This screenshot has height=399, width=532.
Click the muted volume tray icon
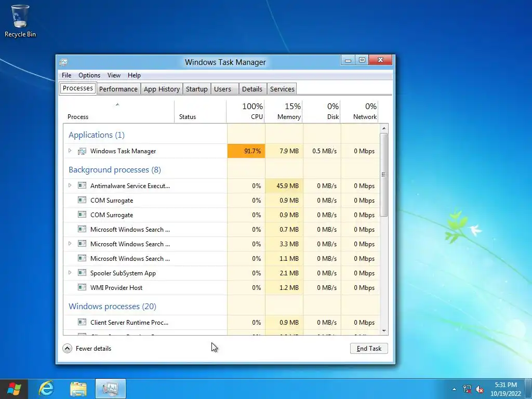coord(480,389)
